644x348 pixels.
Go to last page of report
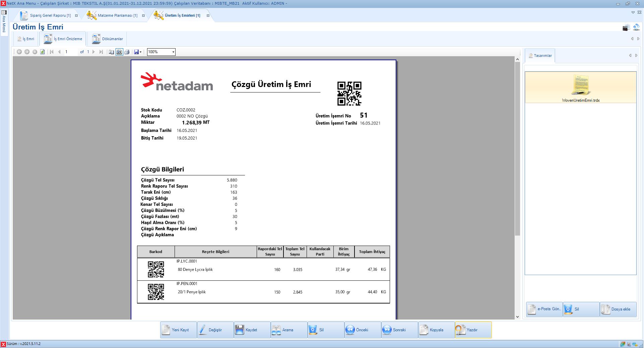[x=101, y=52]
